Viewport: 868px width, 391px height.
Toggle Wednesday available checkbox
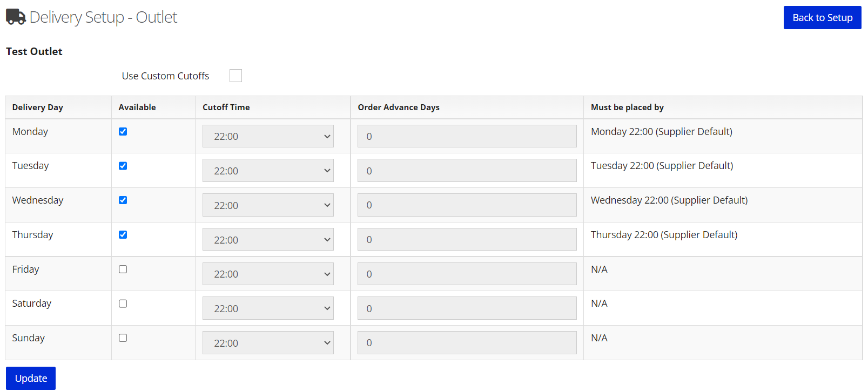(123, 200)
